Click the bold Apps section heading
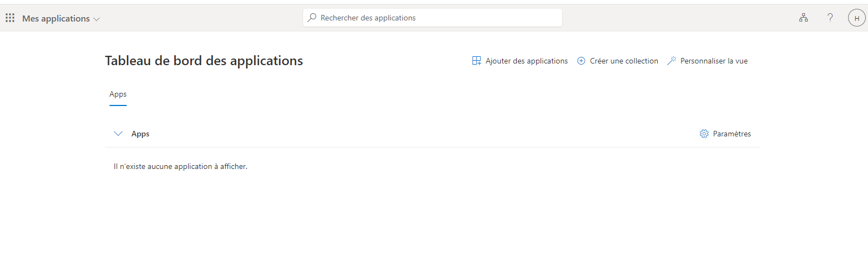868x254 pixels. [x=141, y=134]
